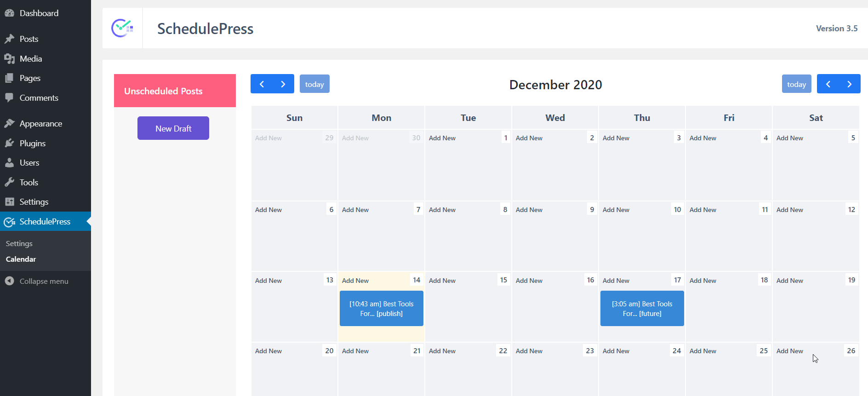Open SchedulePress Settings submenu item
868x396 pixels.
19,244
